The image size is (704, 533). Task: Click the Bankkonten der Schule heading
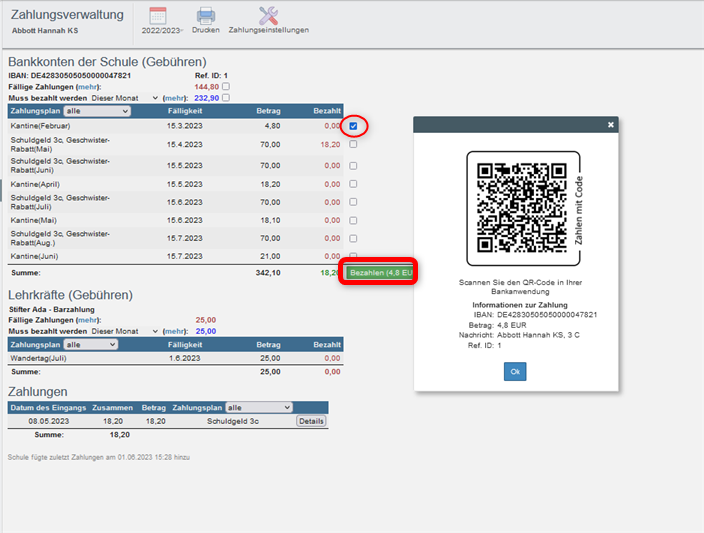(x=107, y=62)
